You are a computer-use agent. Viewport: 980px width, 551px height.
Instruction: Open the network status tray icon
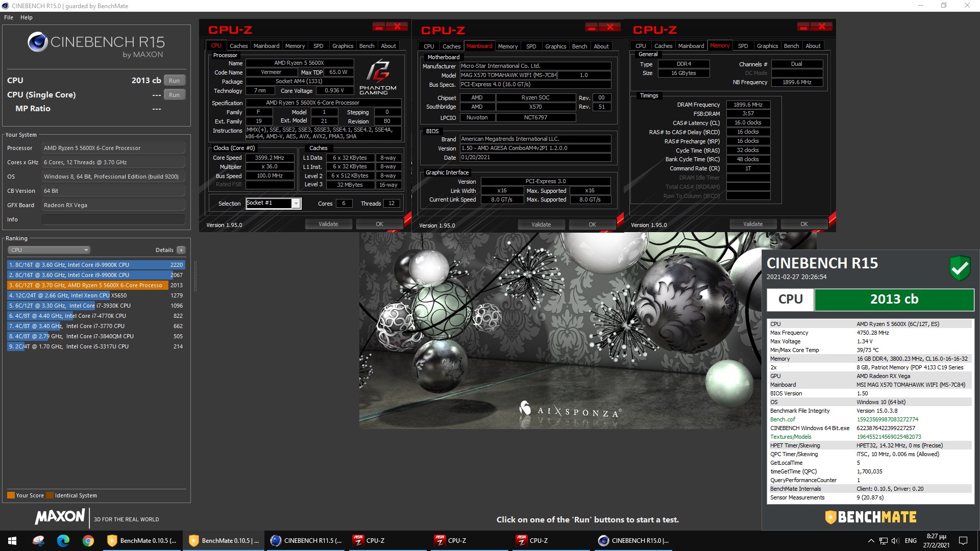pos(883,541)
